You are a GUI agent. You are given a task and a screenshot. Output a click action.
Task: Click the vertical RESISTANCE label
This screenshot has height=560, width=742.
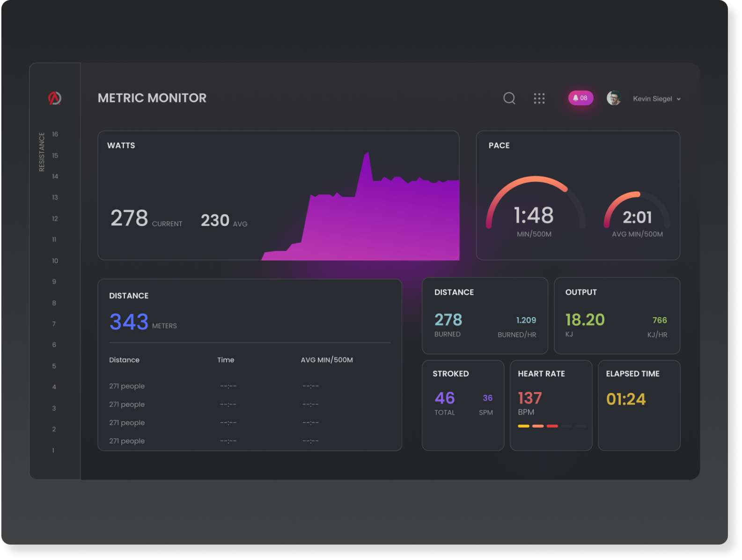[42, 152]
